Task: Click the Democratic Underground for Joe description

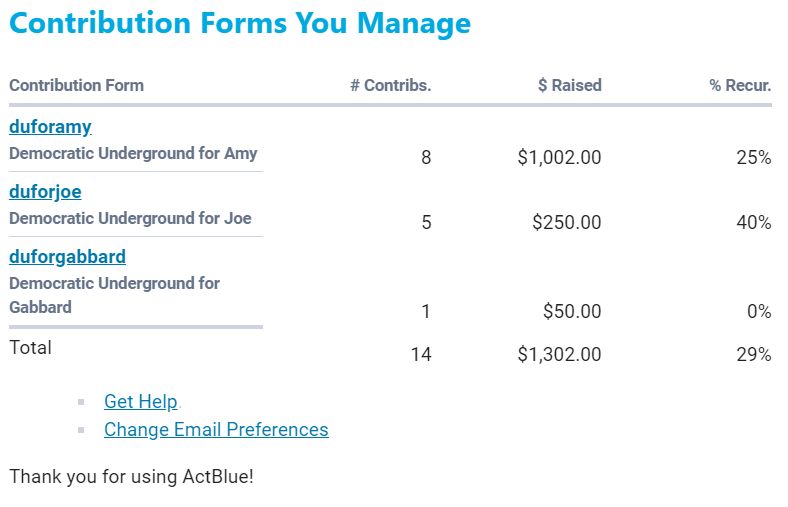Action: tap(130, 219)
